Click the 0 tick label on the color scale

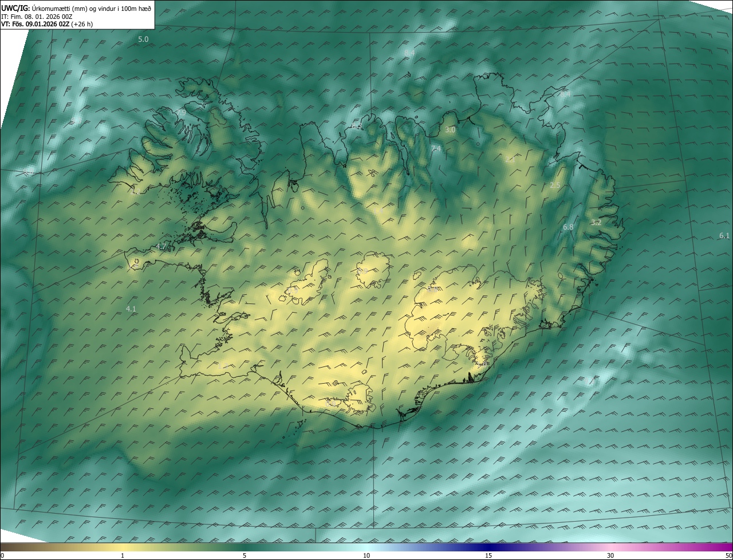(x=2, y=555)
